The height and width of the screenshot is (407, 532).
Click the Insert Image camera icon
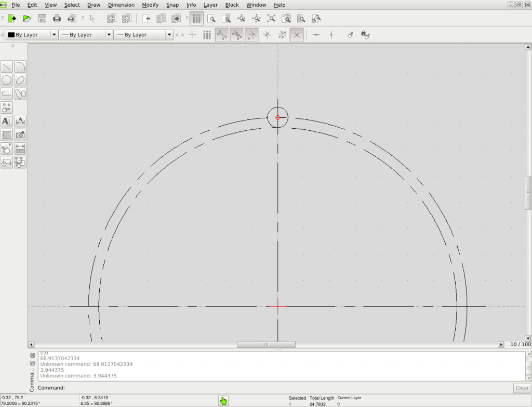20,135
